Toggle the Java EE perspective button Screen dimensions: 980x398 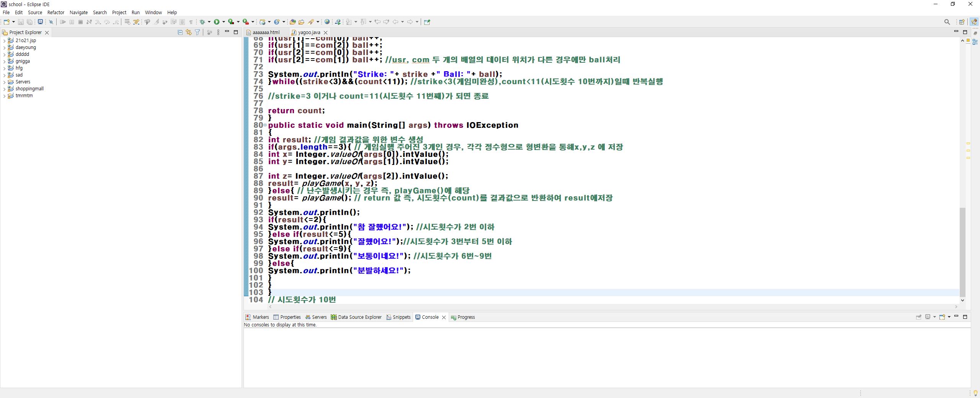pyautogui.click(x=974, y=22)
